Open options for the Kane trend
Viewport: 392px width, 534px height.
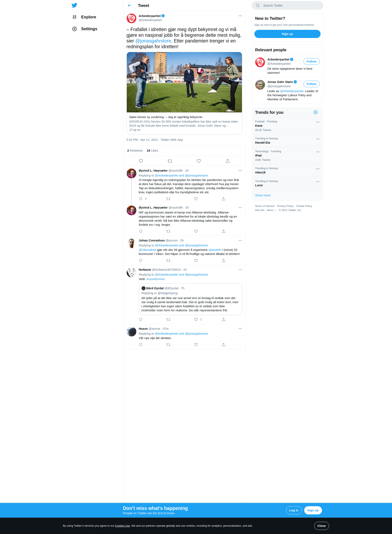(x=318, y=122)
